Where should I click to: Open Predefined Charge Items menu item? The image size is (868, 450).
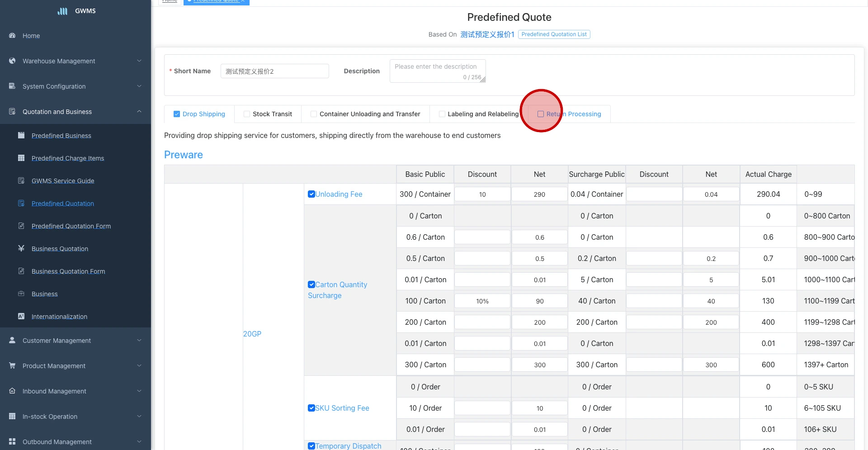click(x=75, y=158)
